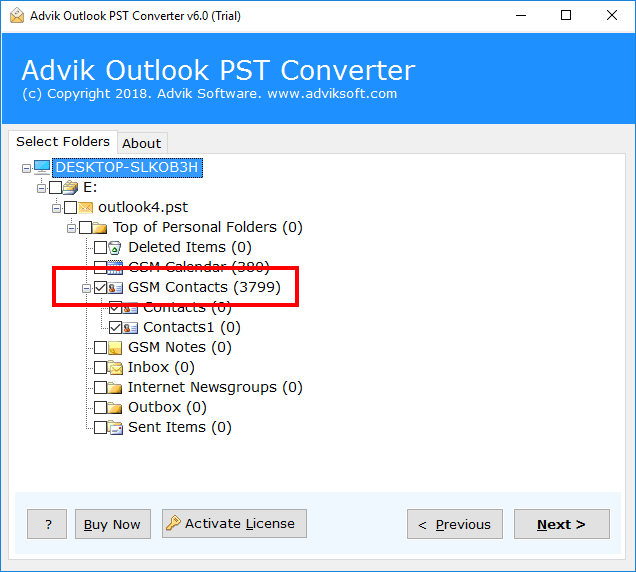The height and width of the screenshot is (572, 636).
Task: Check the Inbox checkbox
Action: pos(101,368)
